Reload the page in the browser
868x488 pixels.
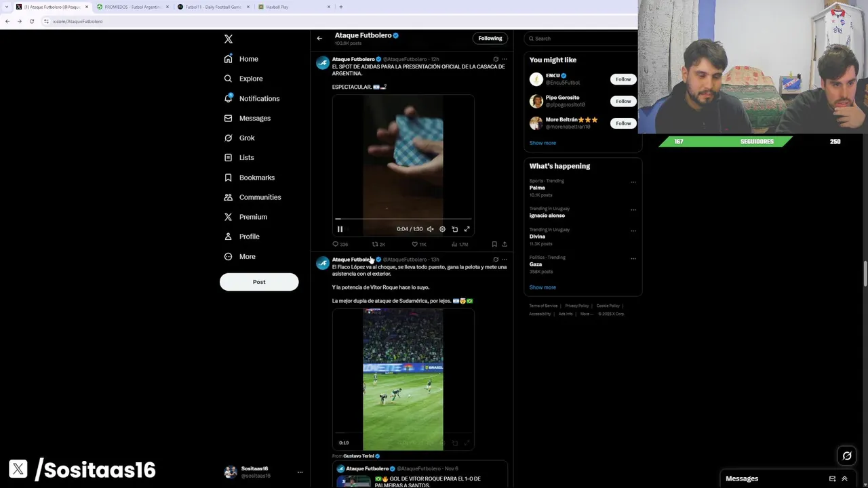[x=31, y=21]
